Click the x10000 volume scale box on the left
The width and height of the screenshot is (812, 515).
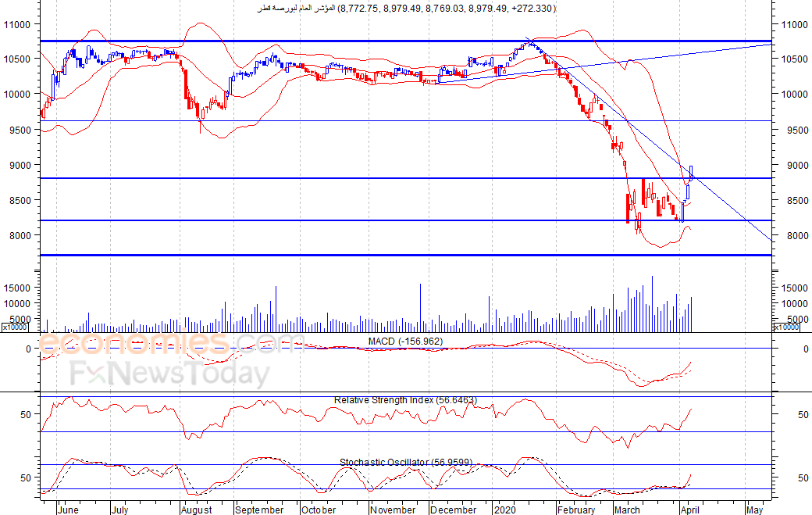click(x=15, y=327)
